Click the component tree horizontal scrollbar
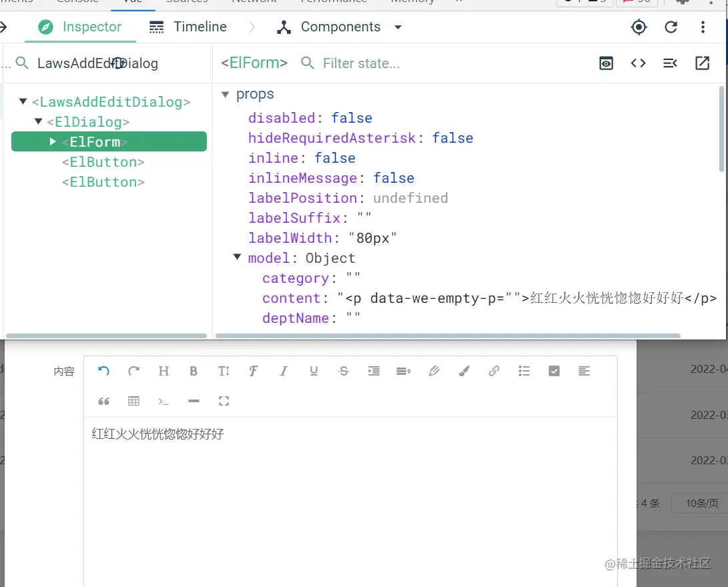Viewport: 728px width, 587px height. coord(106,336)
